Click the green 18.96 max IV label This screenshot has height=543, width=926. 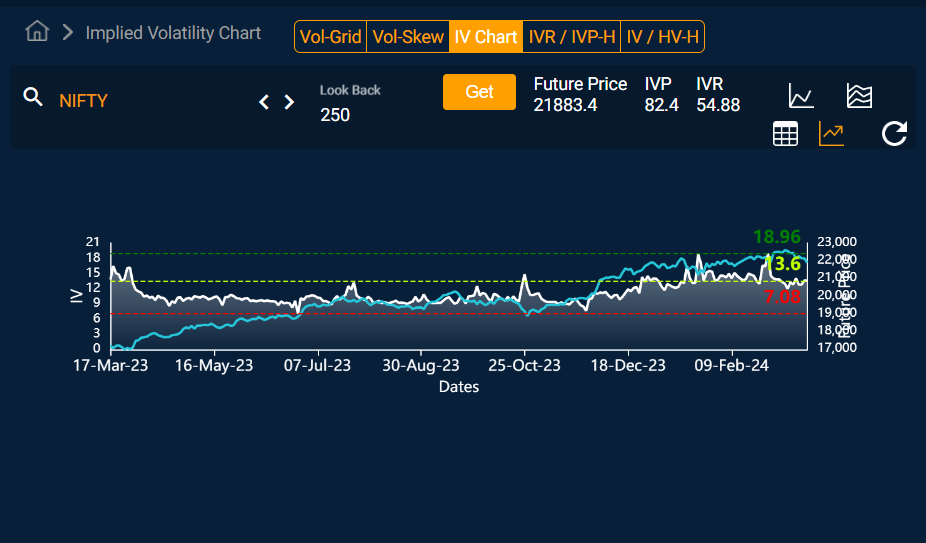coord(777,237)
